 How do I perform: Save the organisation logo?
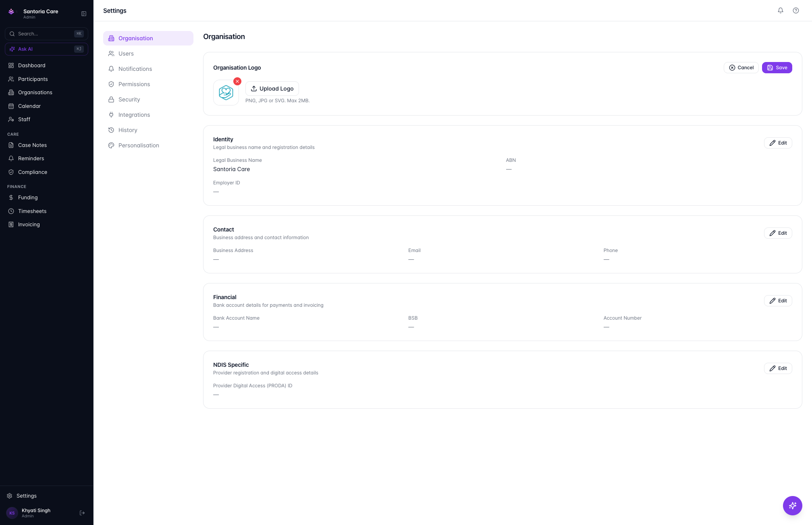coord(777,68)
